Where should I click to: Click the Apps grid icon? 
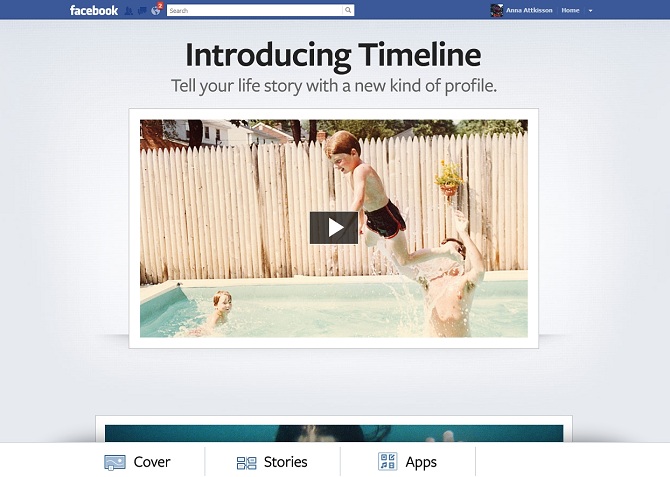(388, 462)
